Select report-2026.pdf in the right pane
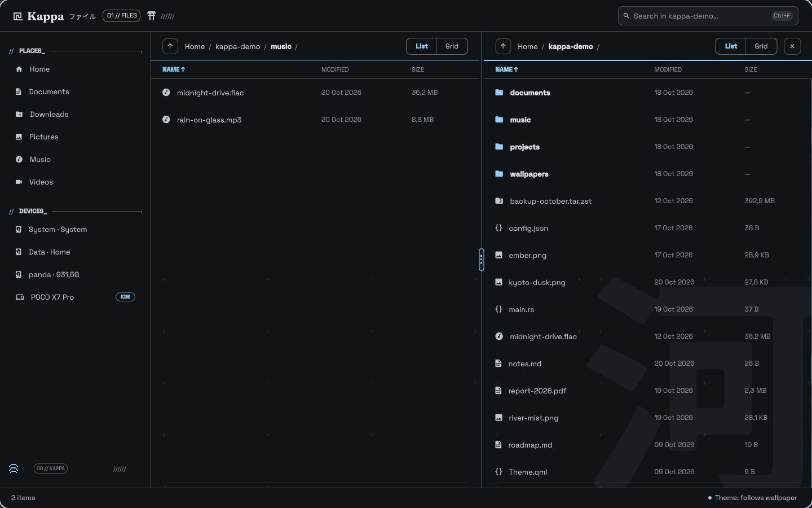The width and height of the screenshot is (812, 508). tap(647, 391)
